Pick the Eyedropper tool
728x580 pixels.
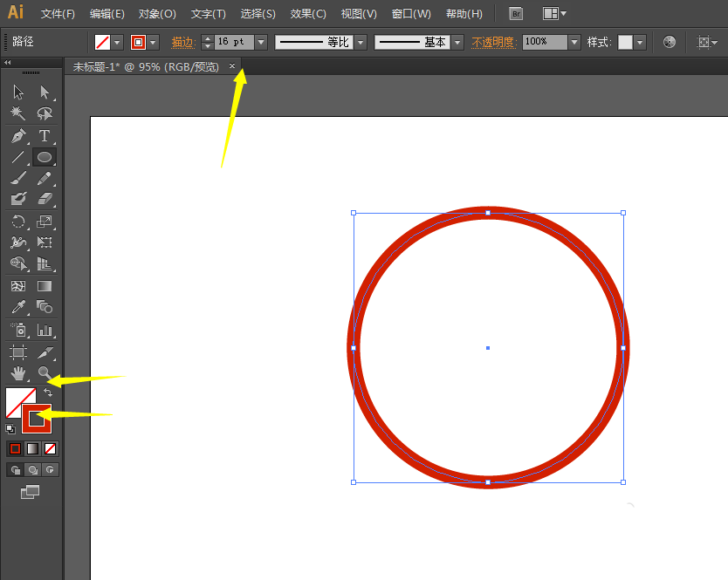[x=18, y=306]
